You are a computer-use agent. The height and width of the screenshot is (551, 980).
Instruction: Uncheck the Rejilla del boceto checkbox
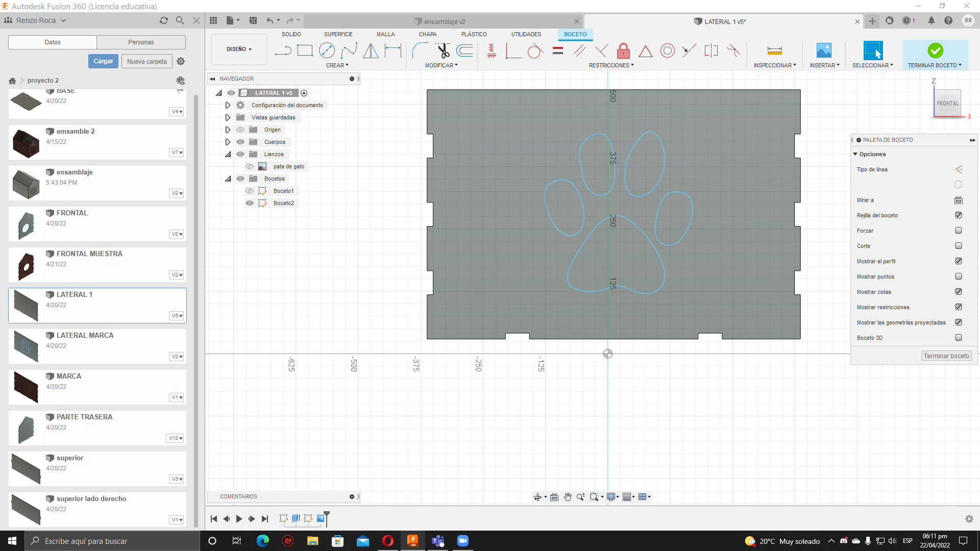[x=958, y=215]
